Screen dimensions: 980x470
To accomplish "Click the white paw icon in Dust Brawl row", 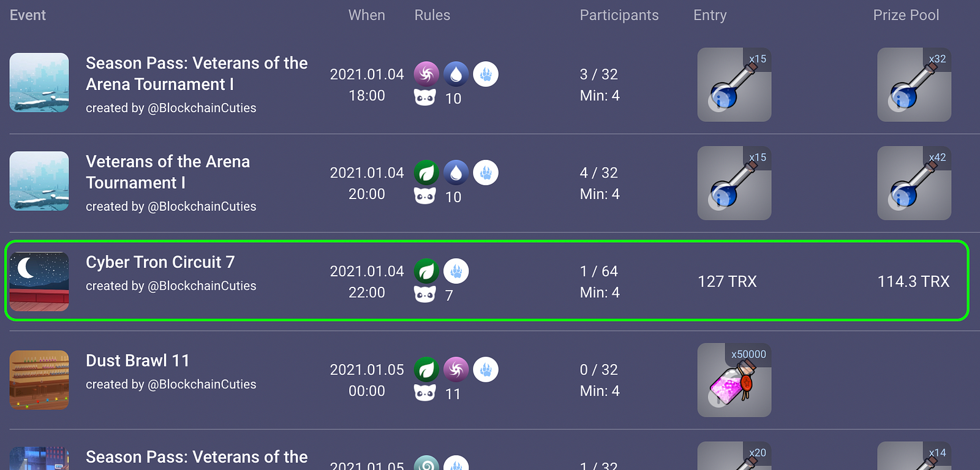I will [486, 370].
